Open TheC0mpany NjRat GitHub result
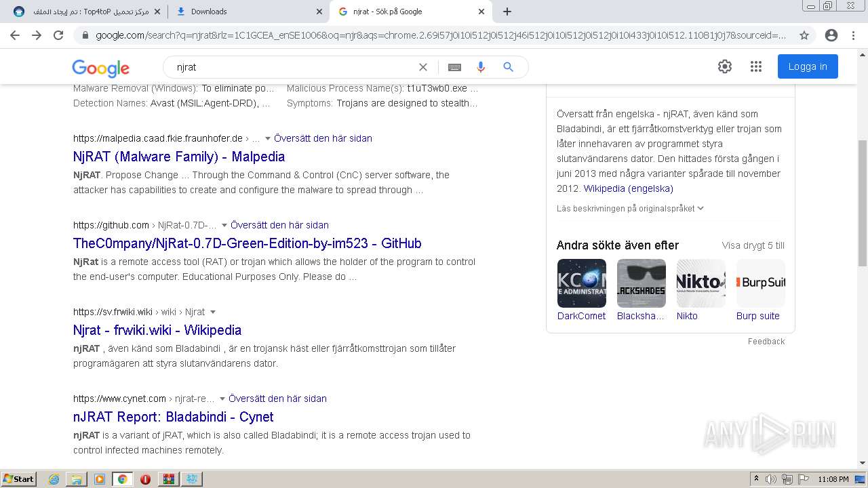The width and height of the screenshot is (868, 488). [x=248, y=243]
